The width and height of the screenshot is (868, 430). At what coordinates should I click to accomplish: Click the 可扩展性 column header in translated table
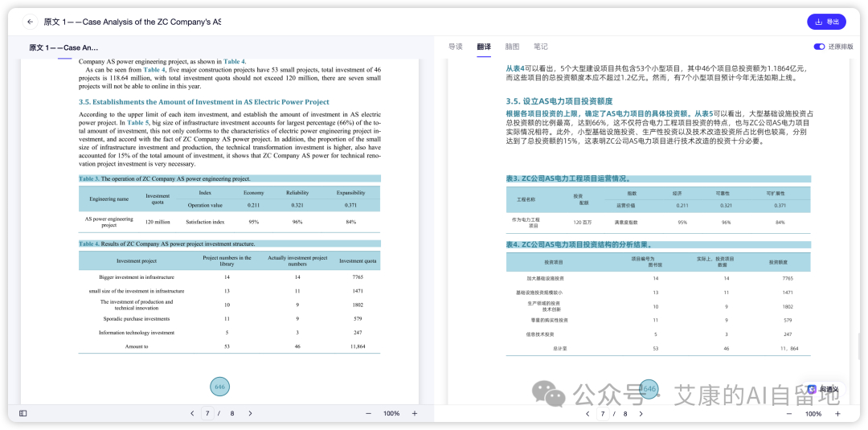(776, 193)
